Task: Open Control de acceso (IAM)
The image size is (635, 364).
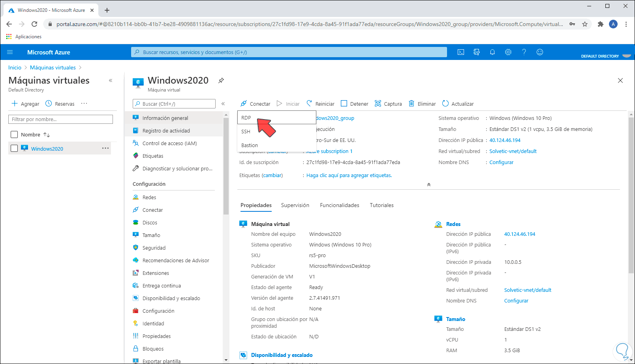Action: tap(174, 143)
